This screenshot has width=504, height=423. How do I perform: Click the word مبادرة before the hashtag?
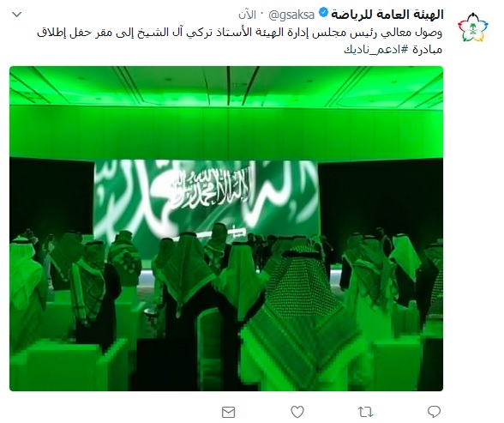[x=427, y=49]
